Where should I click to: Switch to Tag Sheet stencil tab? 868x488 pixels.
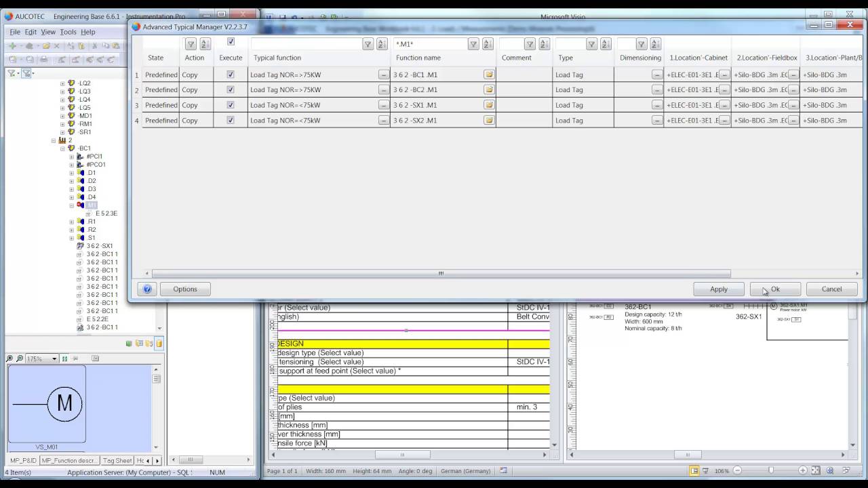pyautogui.click(x=117, y=460)
